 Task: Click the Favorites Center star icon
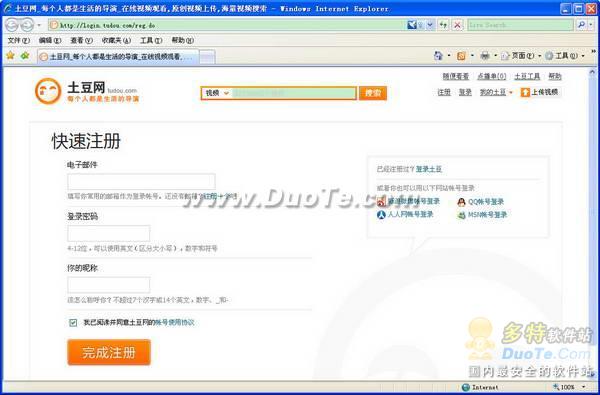(10, 56)
